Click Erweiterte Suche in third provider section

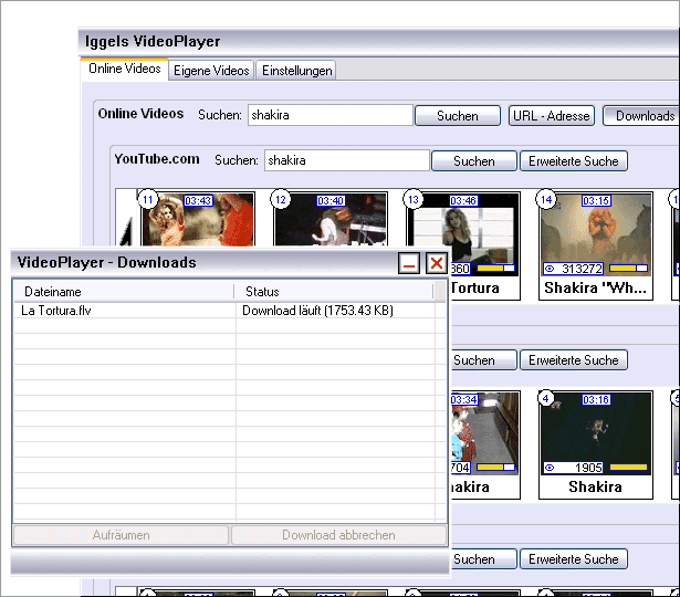[573, 559]
